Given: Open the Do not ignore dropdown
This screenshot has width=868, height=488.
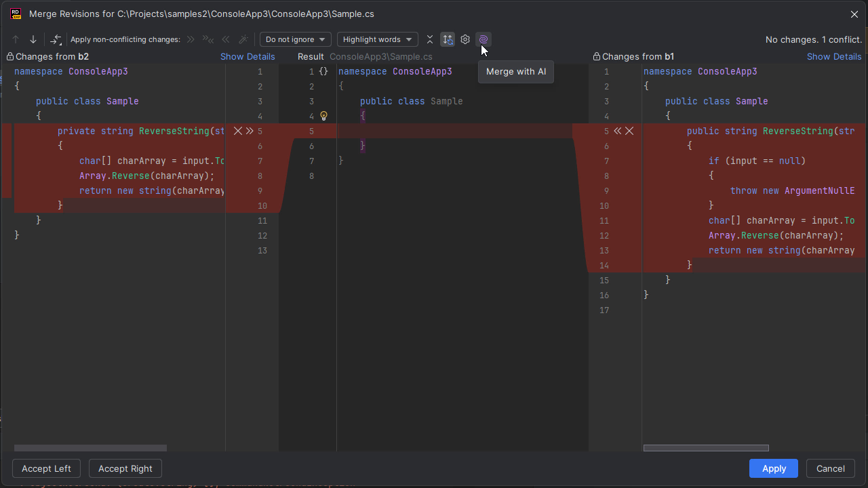Looking at the screenshot, I should click(x=296, y=39).
